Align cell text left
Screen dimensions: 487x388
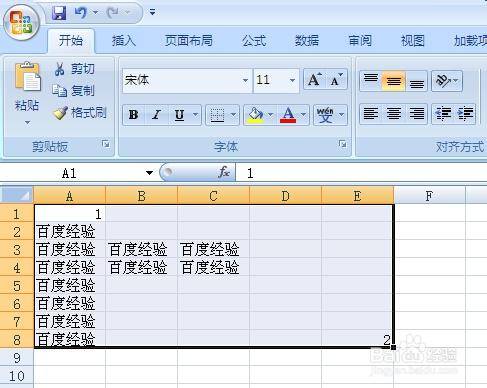pos(371,114)
